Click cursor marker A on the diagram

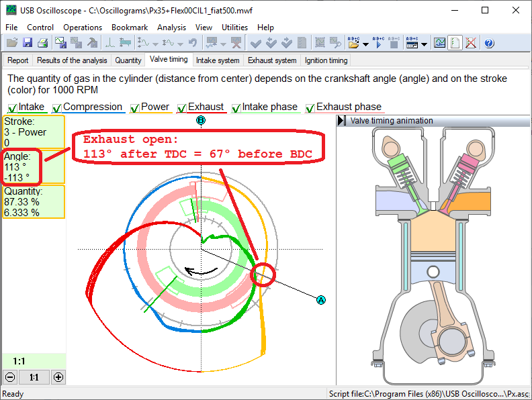click(x=320, y=300)
